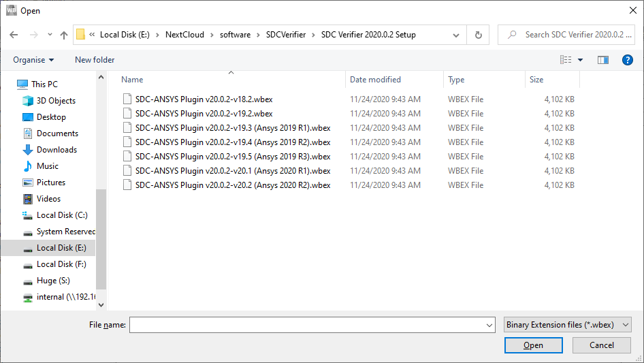Open Binary Extension files (*.wbex) filter dropdown
644x363 pixels.
[568, 325]
